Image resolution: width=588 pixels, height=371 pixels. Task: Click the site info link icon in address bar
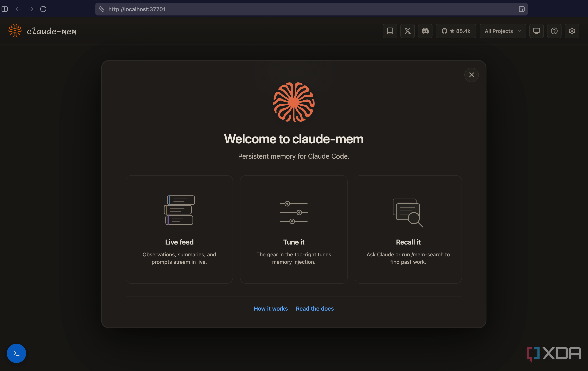coord(102,9)
